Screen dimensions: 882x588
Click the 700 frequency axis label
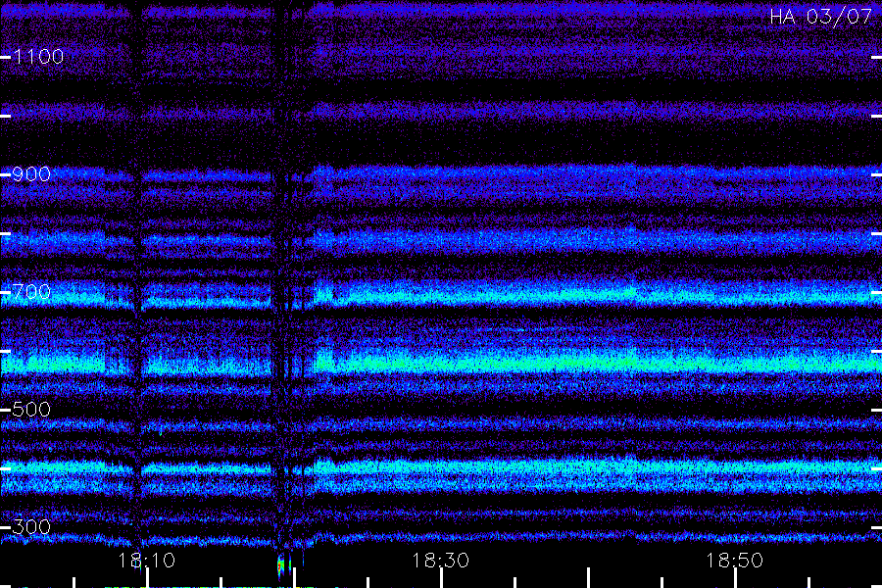coord(31,292)
